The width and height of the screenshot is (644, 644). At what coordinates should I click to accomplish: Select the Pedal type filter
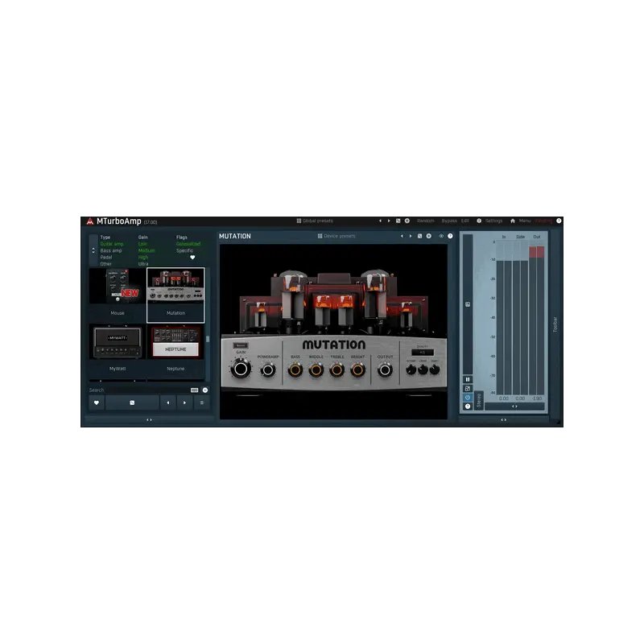coord(106,257)
